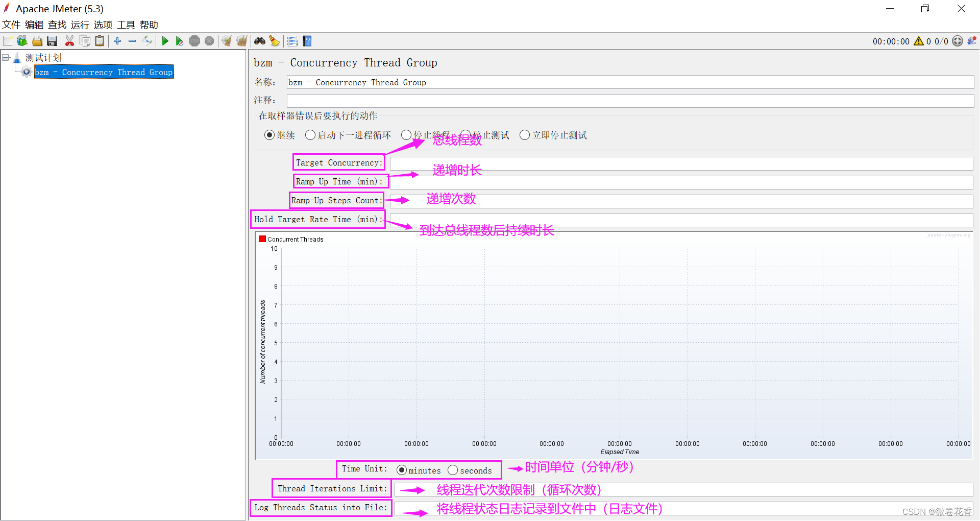Screen dimensions: 980x521
Task: Click the Clear results broom icon
Action: coord(227,41)
